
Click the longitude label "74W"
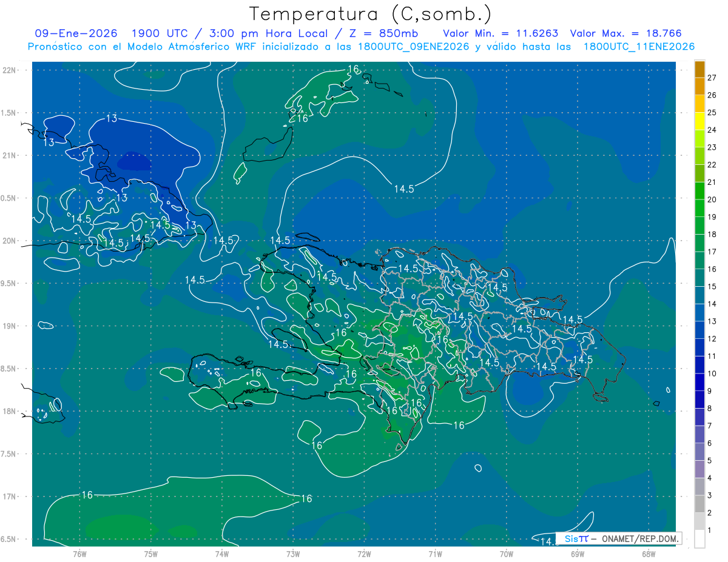222,554
